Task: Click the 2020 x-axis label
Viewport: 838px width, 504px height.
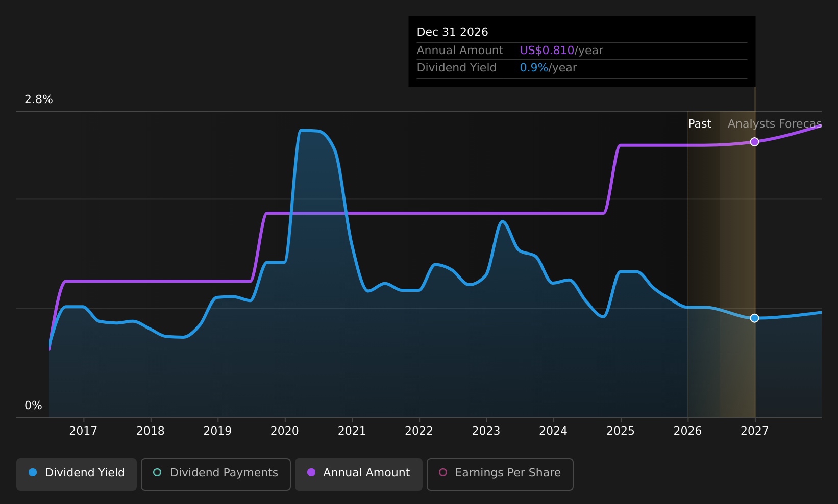Action: click(285, 431)
